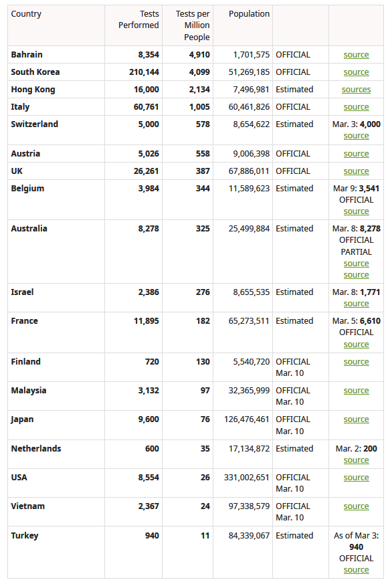The image size is (390, 588).
Task: Open the Turkey source link
Action: (356, 570)
